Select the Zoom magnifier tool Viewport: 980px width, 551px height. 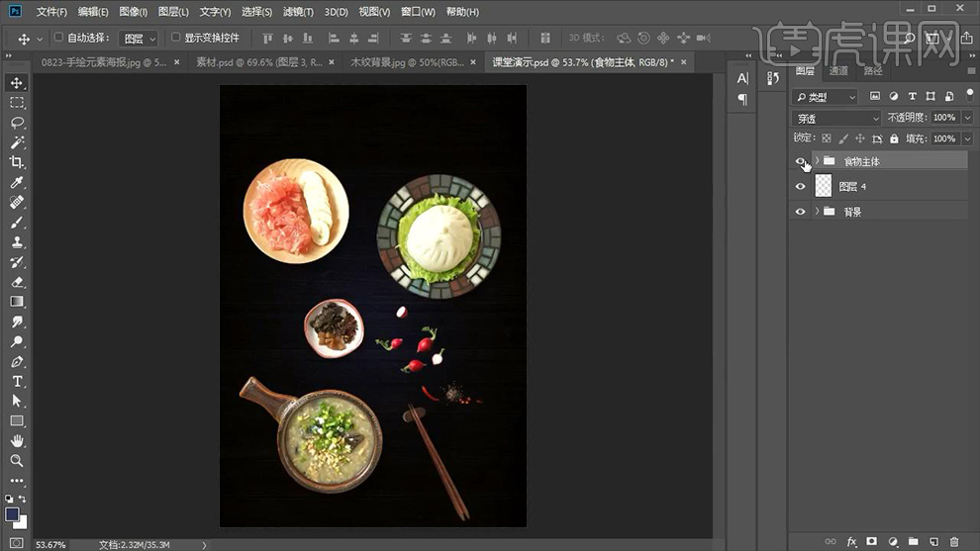point(17,461)
